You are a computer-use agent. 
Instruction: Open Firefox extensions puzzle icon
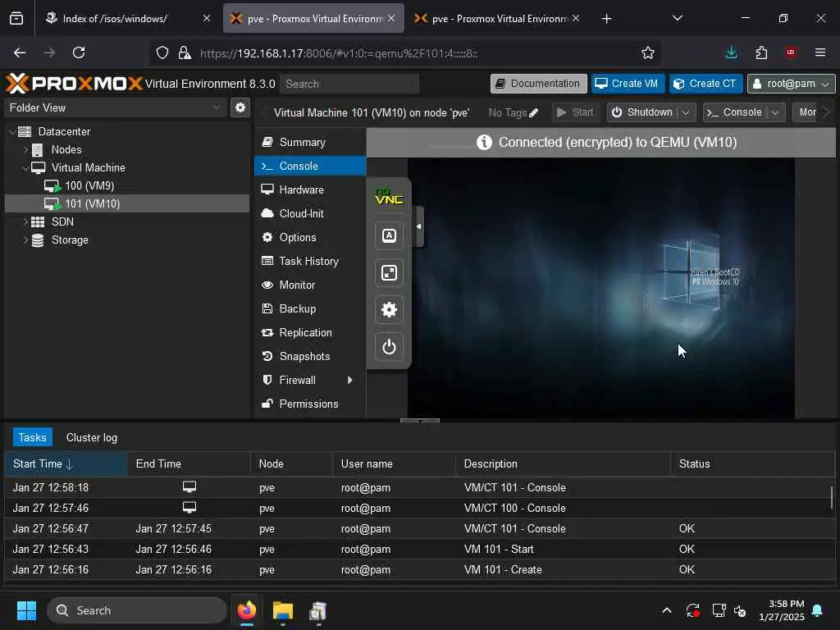pyautogui.click(x=760, y=52)
